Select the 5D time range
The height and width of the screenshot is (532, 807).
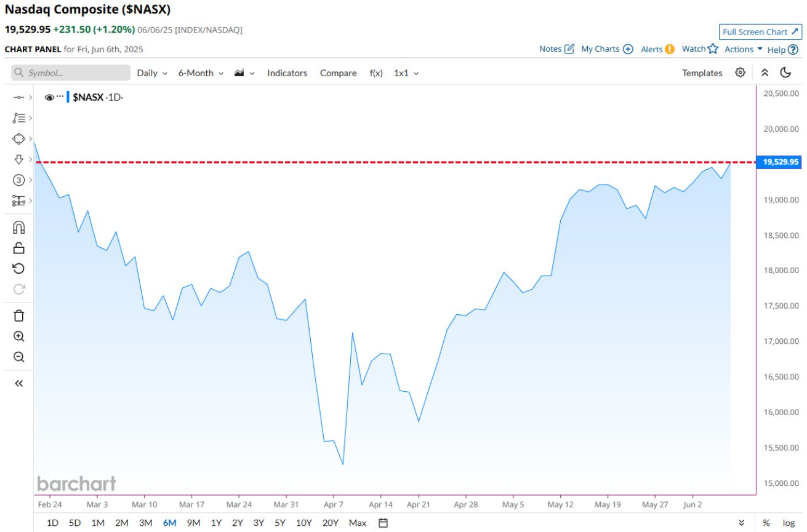(x=74, y=523)
